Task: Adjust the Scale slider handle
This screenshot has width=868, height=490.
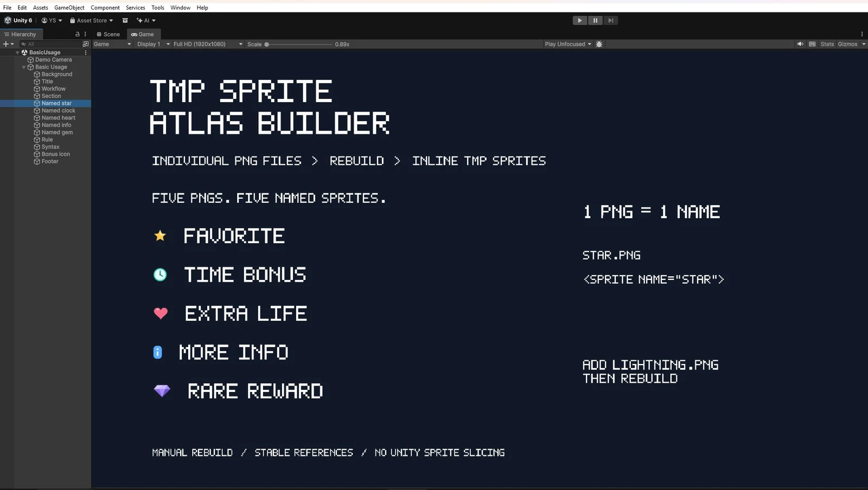Action: coord(267,44)
